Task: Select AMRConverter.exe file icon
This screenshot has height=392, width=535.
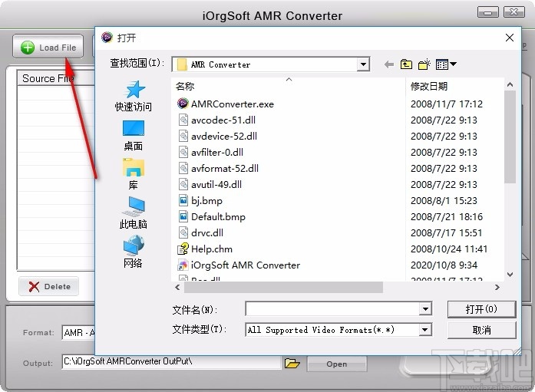Action: [x=183, y=104]
